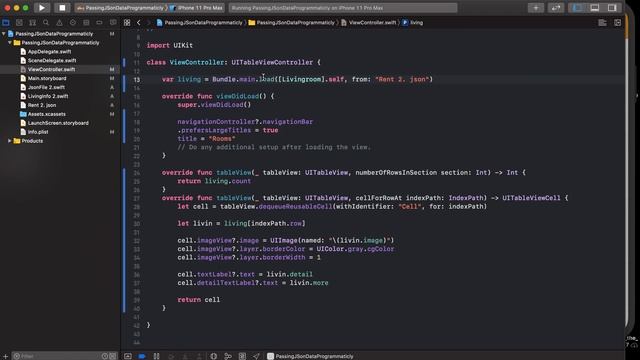The height and width of the screenshot is (360, 640).
Task: Open the PassingJSonDataProgrammaticly scheme selector
Action: pyautogui.click(x=121, y=8)
